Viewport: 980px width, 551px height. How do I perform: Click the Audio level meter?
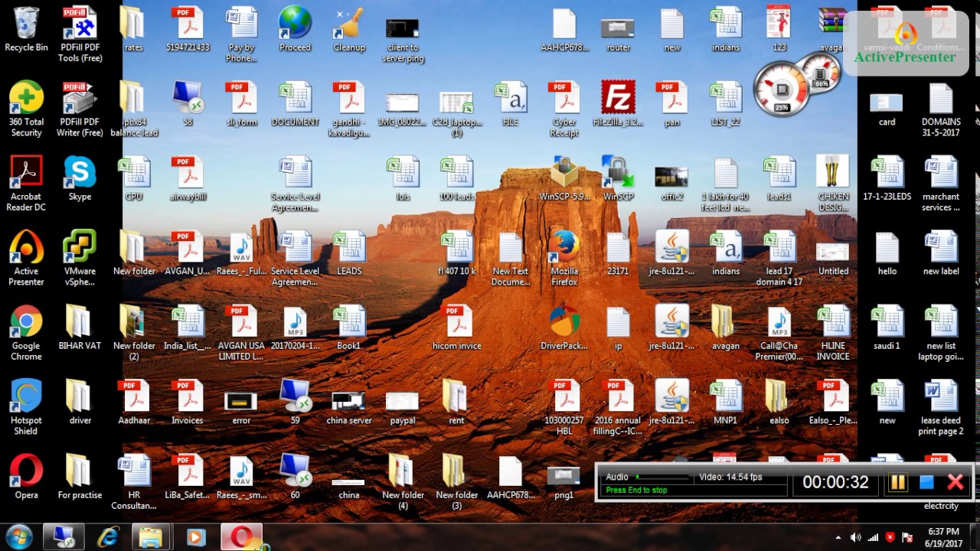tap(661, 477)
